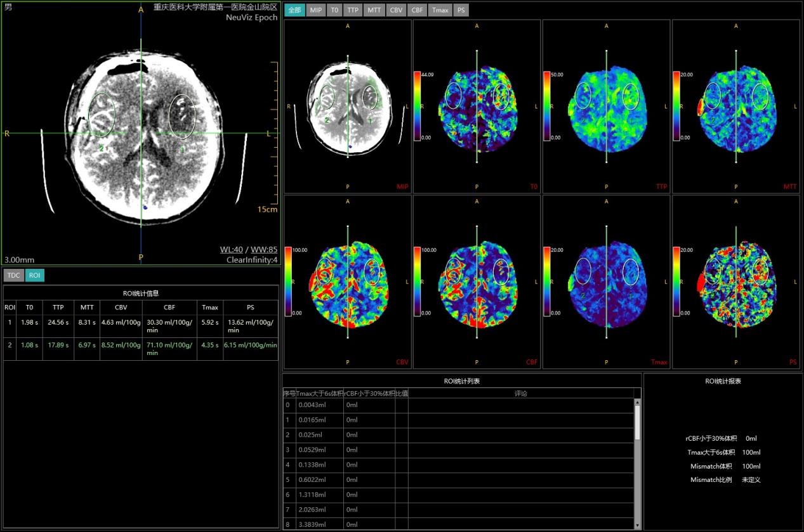Click the 4.63 ml/100g CBV value
The width and height of the screenshot is (804, 532).
pos(121,322)
